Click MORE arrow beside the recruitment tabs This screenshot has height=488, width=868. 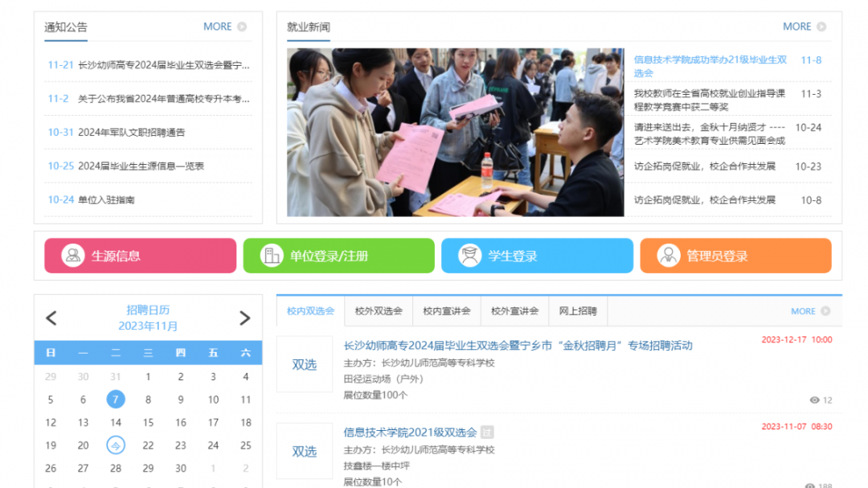[x=825, y=311]
